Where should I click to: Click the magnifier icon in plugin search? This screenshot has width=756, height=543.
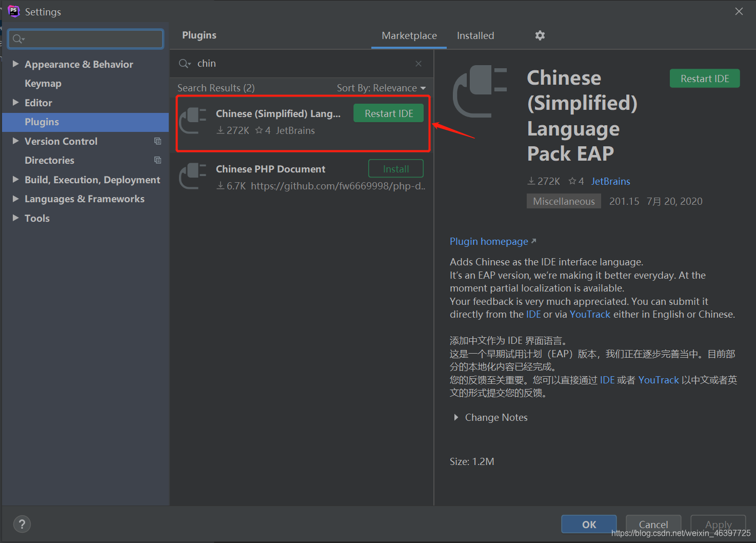coord(185,64)
